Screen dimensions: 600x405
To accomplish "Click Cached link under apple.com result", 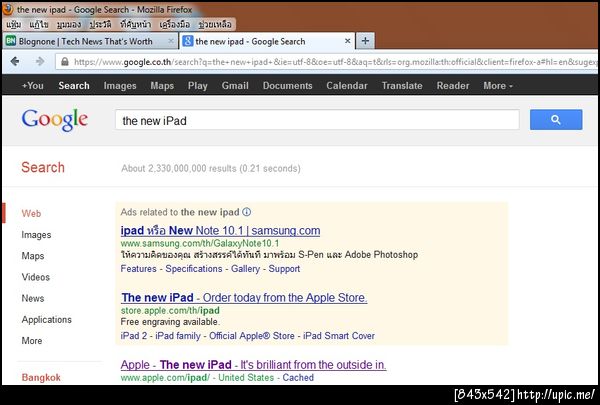I will pos(298,377).
